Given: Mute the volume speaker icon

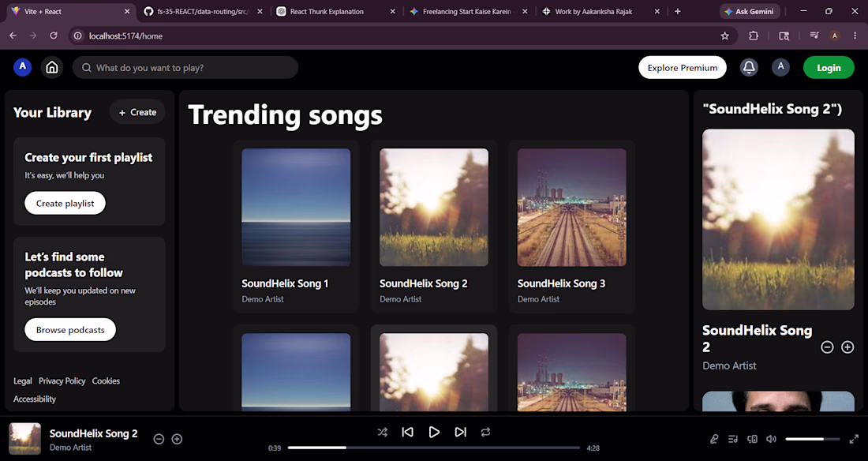Looking at the screenshot, I should pyautogui.click(x=771, y=439).
